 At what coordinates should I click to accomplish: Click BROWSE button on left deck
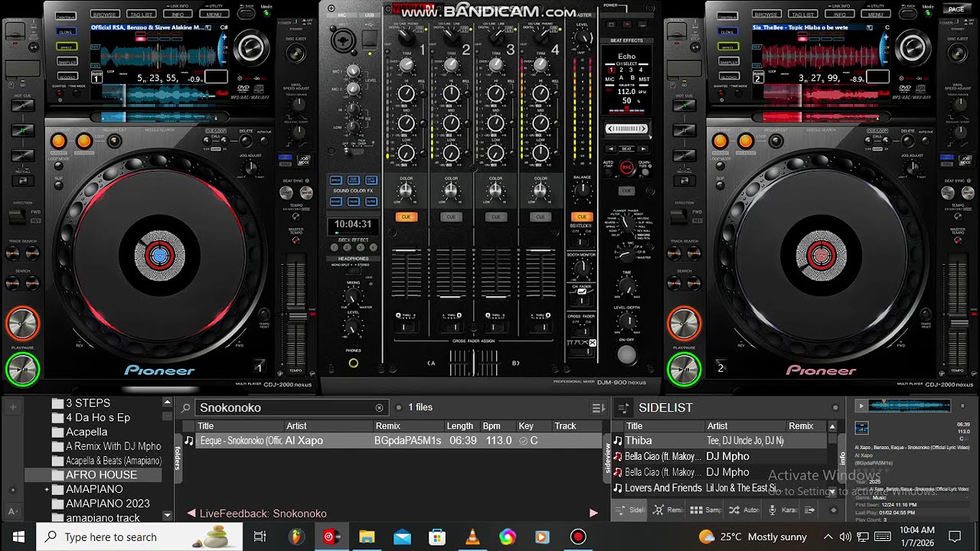coord(104,14)
